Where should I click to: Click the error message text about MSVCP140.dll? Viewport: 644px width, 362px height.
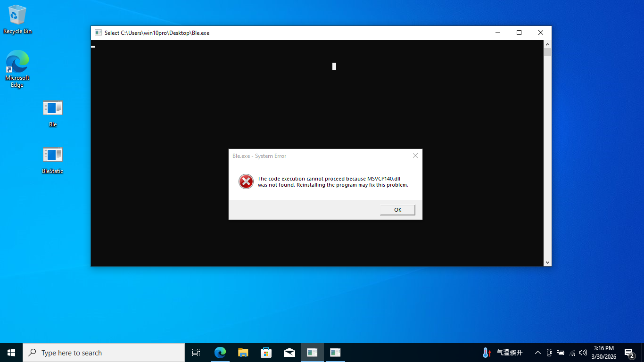tap(333, 182)
